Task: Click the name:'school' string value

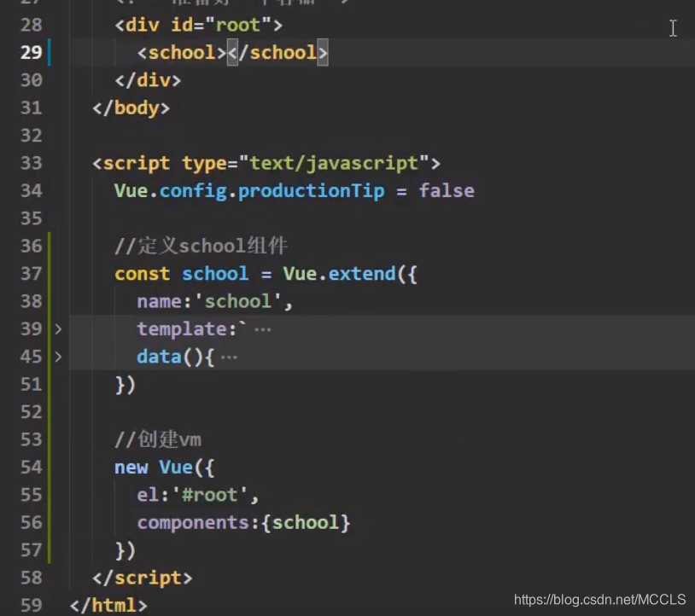Action: click(237, 301)
